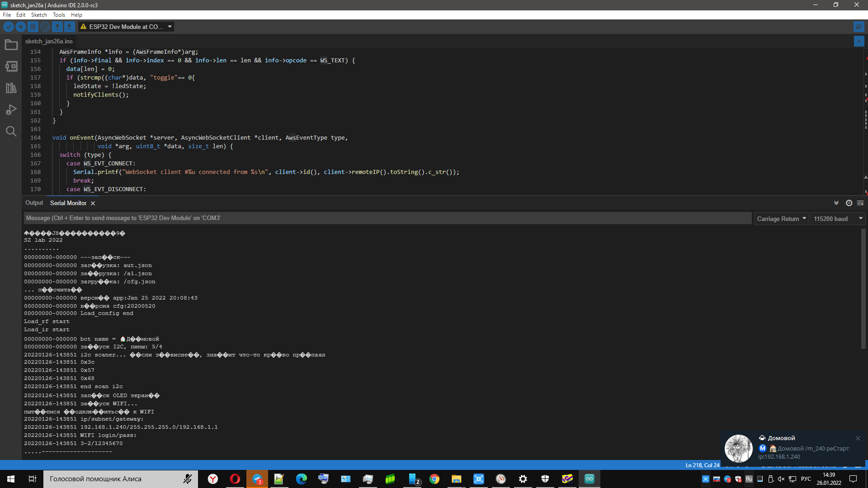
Task: Toggle timestamp display clock icon
Action: 849,203
